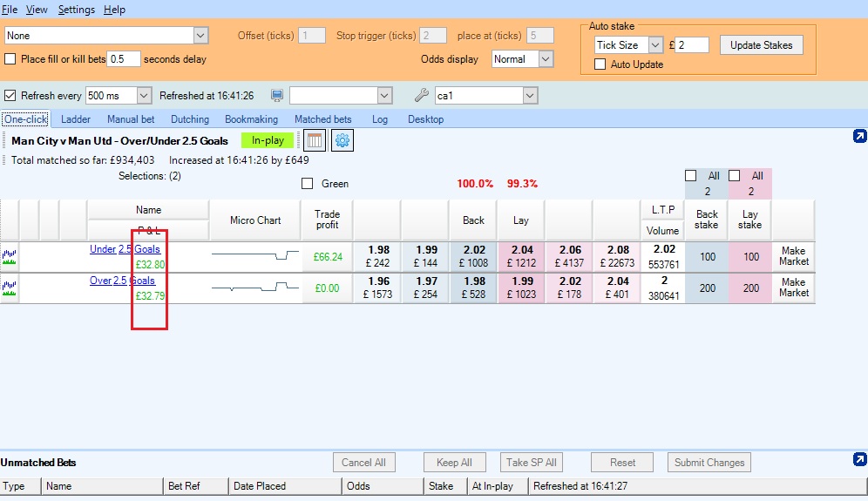
Task: Switch to the Log tab
Action: tap(380, 119)
